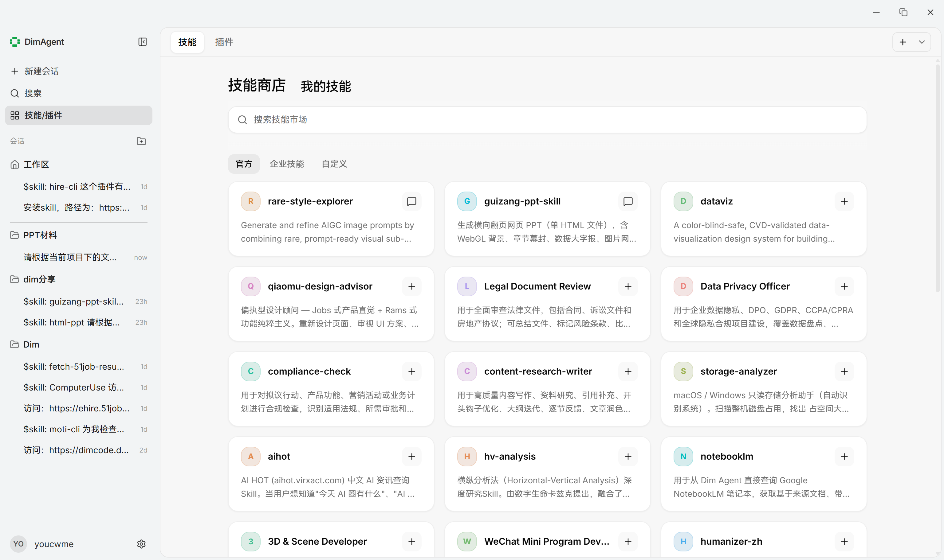The width and height of the screenshot is (944, 560).
Task: Add the content-research-writer skill
Action: (628, 371)
